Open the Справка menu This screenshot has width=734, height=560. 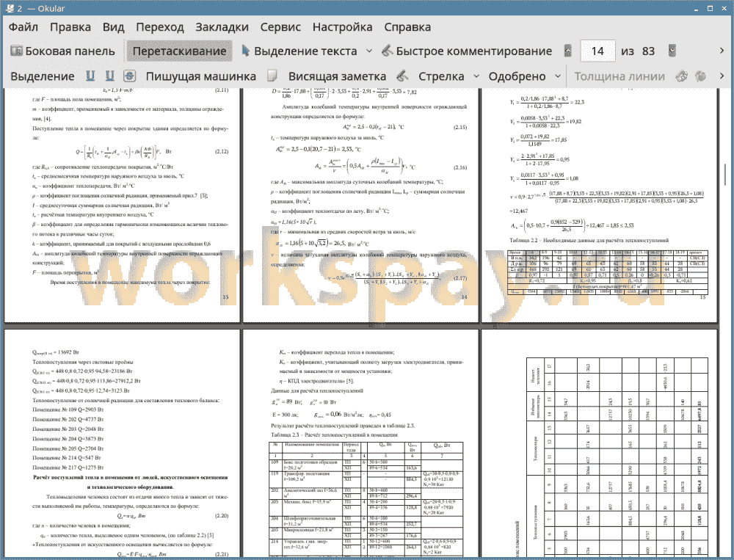407,27
